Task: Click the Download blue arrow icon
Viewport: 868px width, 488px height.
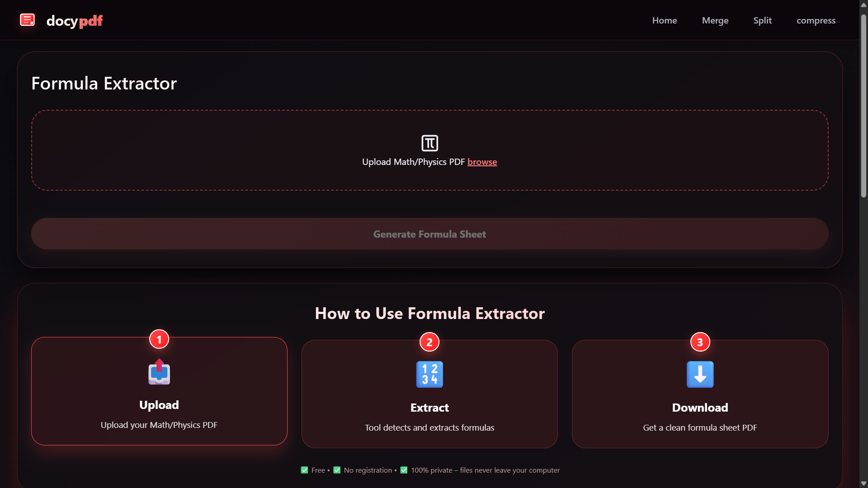Action: point(700,374)
